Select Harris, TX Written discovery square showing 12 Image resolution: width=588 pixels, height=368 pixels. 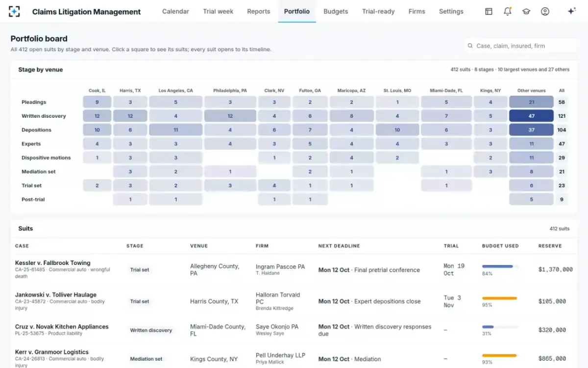pos(130,116)
